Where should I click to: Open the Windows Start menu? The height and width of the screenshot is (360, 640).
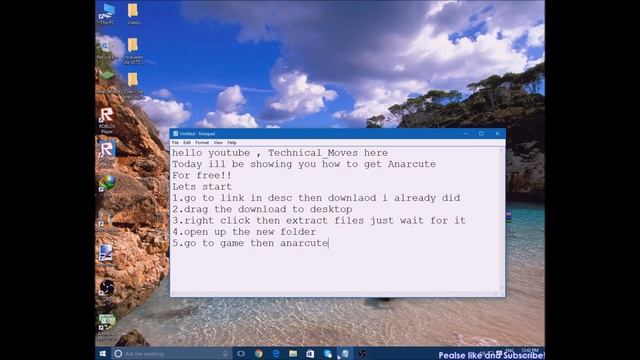pos(103,353)
